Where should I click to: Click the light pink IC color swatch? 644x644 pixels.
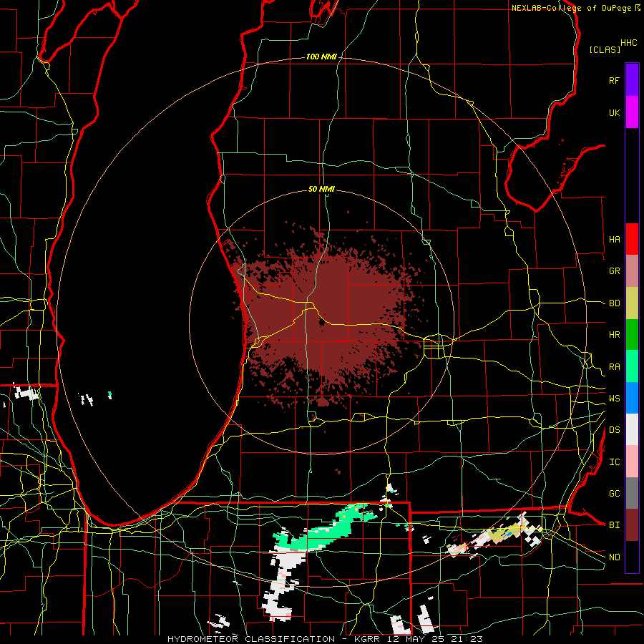(632, 462)
